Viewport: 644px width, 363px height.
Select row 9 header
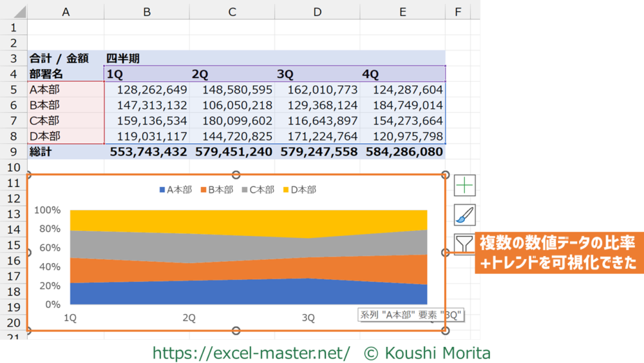[x=14, y=152]
